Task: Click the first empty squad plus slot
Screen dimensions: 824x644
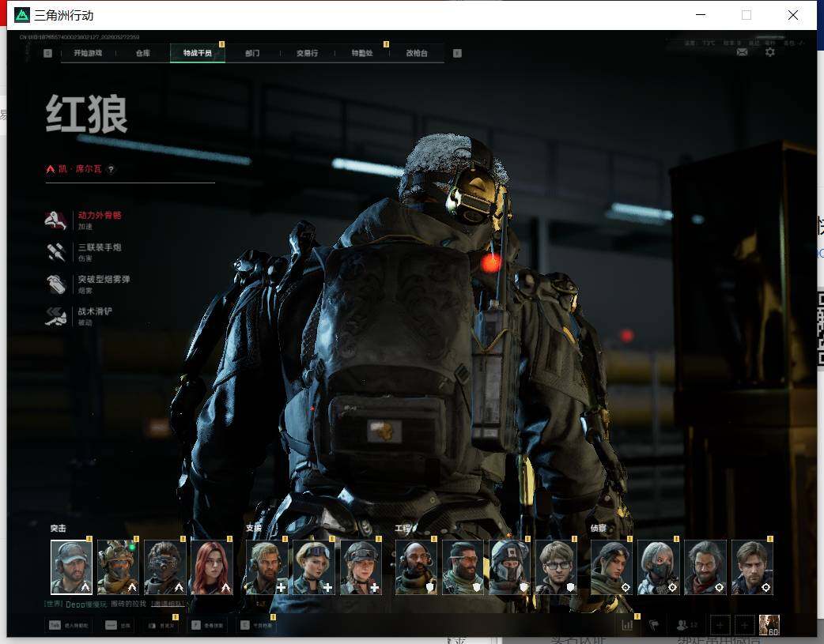Action: click(x=720, y=625)
